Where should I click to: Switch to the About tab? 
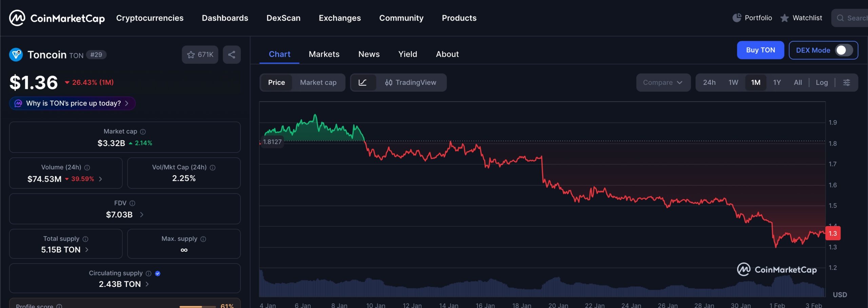447,54
